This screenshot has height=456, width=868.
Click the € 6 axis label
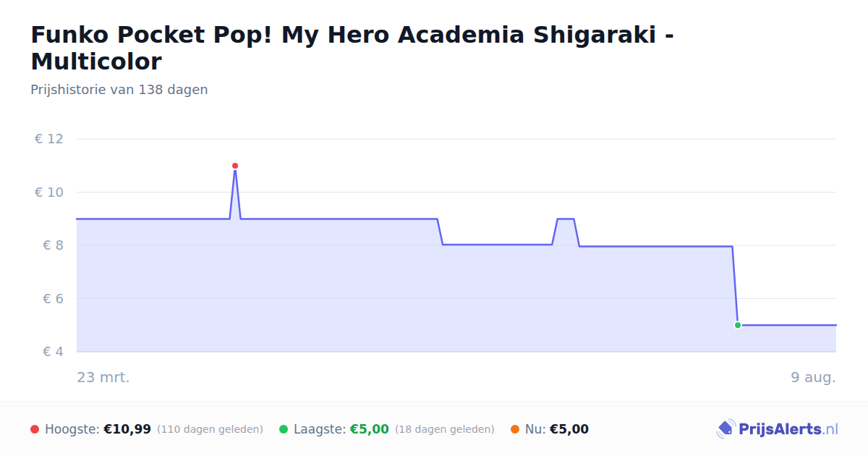(54, 299)
